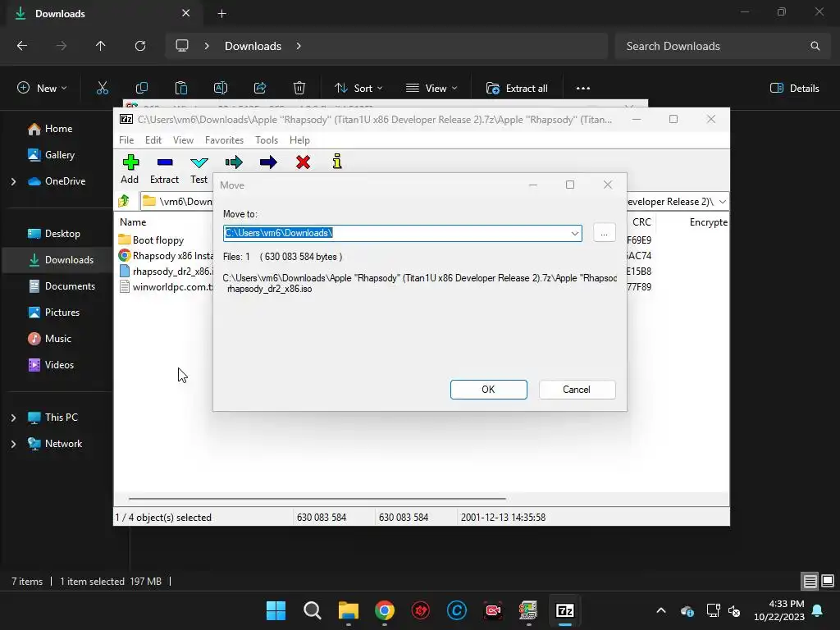Expand the This PC tree node

pos(13,418)
